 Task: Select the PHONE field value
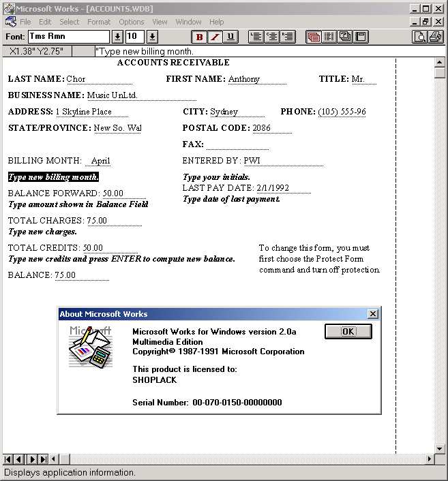[342, 112]
